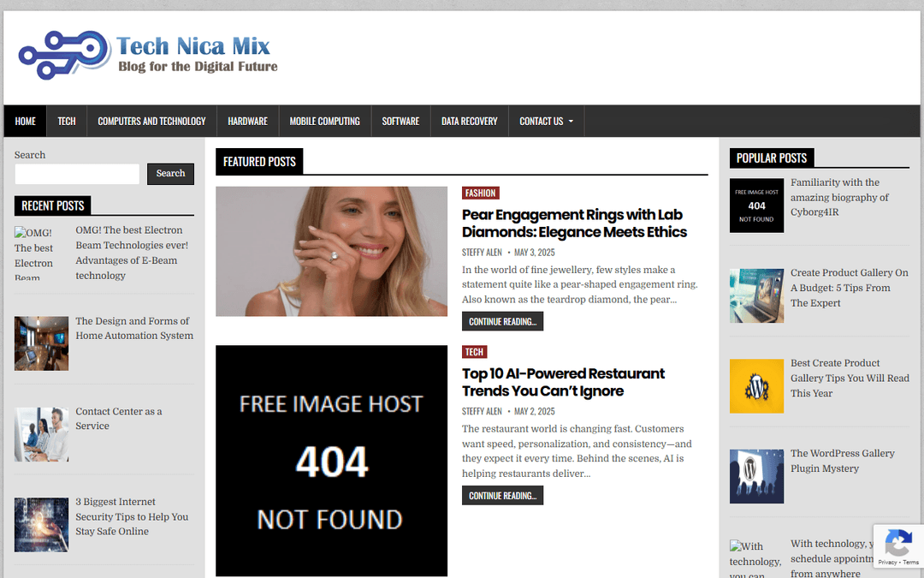
Task: Go to the TECH menu item
Action: coord(67,121)
